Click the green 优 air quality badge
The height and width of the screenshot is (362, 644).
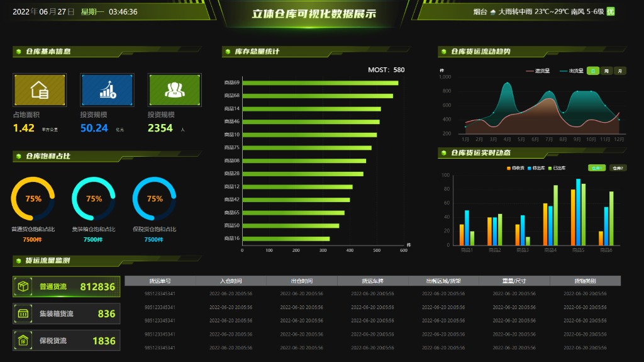(610, 11)
